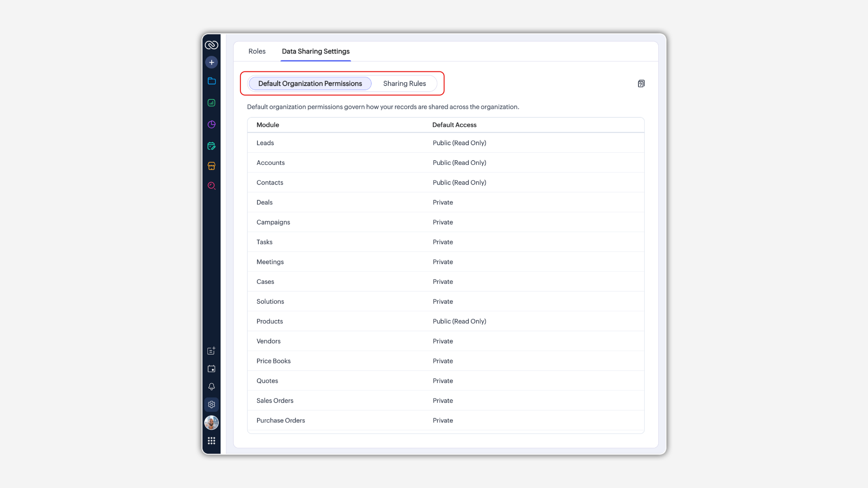Image resolution: width=868 pixels, height=488 pixels.
Task: Click the help document icon at top right
Action: (x=641, y=84)
